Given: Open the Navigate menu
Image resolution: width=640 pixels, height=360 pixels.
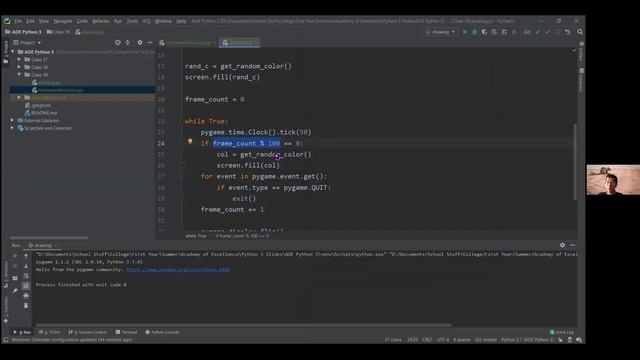Looking at the screenshot, I should (x=62, y=21).
